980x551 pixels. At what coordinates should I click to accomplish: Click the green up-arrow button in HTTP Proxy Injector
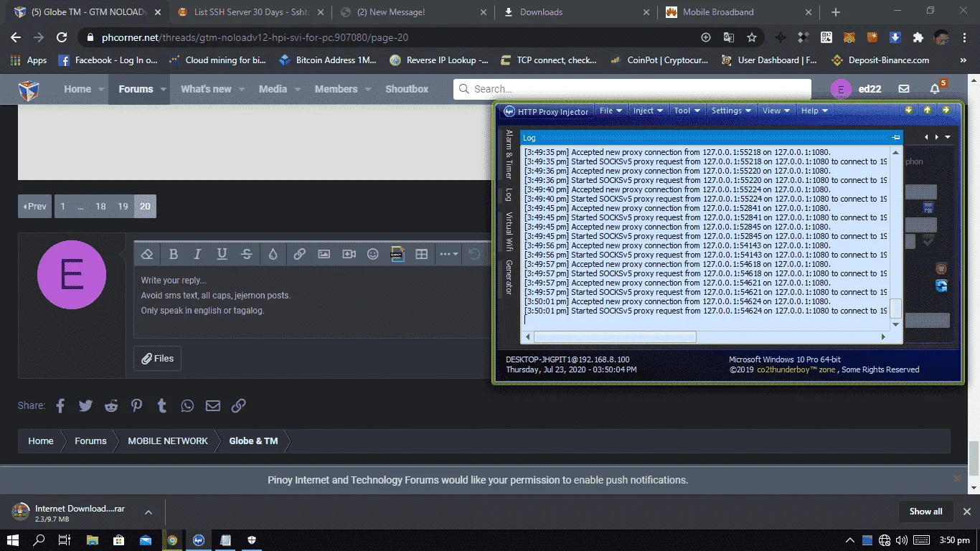928,110
